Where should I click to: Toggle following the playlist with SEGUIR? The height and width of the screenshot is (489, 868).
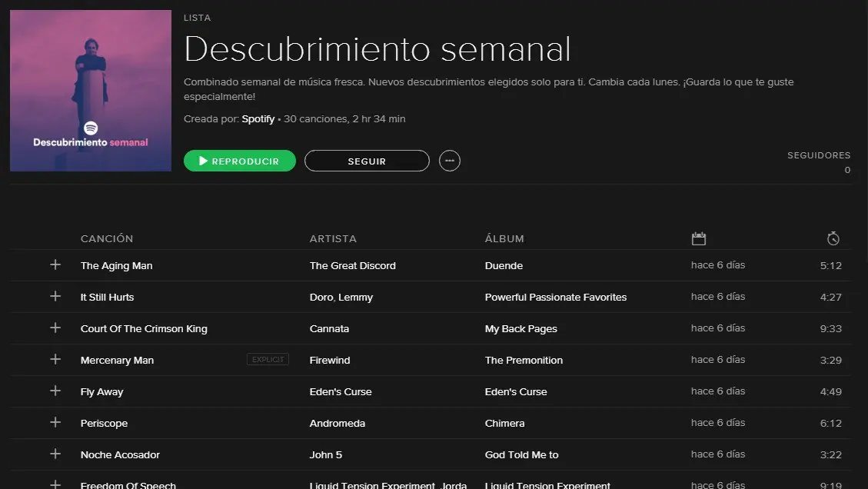367,161
